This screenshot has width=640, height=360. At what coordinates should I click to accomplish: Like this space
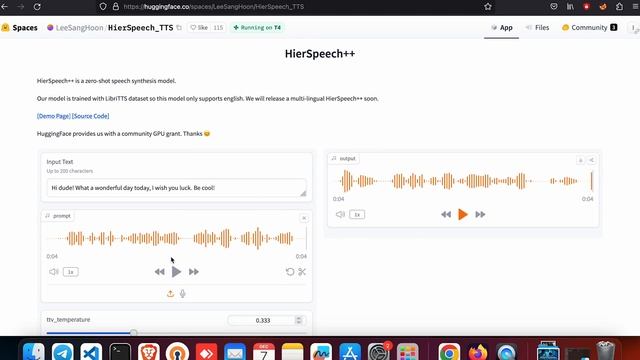pos(199,27)
